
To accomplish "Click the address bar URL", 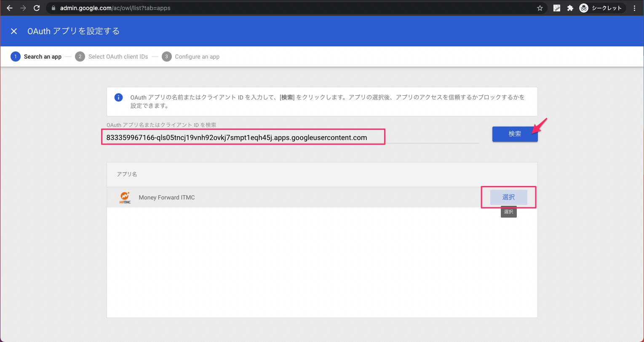I will click(115, 8).
